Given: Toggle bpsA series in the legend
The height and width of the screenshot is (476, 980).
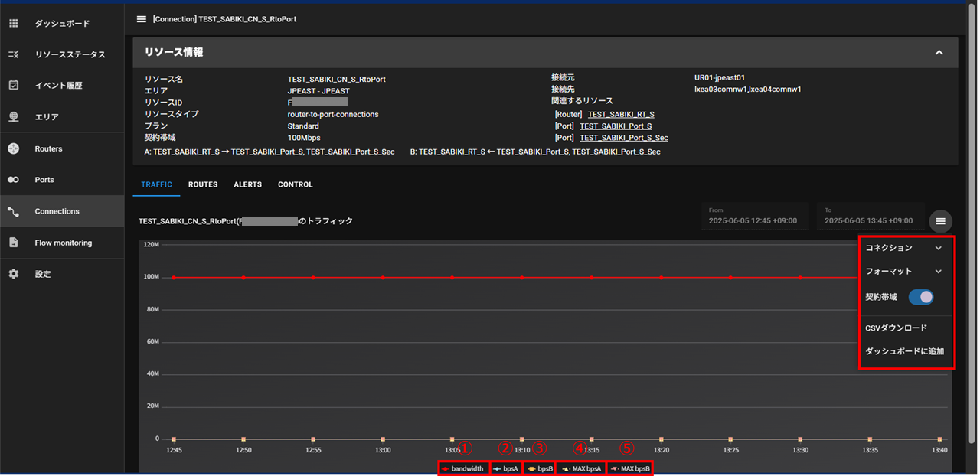Looking at the screenshot, I should coord(505,468).
